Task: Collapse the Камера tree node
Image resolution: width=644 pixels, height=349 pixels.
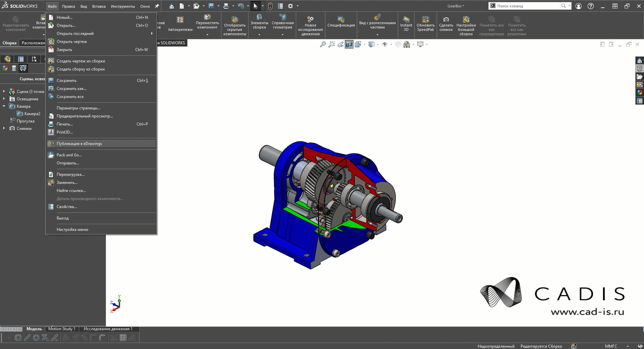Action: [x=4, y=106]
